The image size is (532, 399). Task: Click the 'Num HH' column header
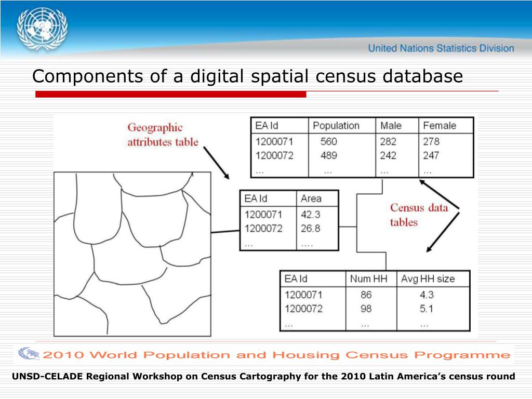[x=368, y=279]
